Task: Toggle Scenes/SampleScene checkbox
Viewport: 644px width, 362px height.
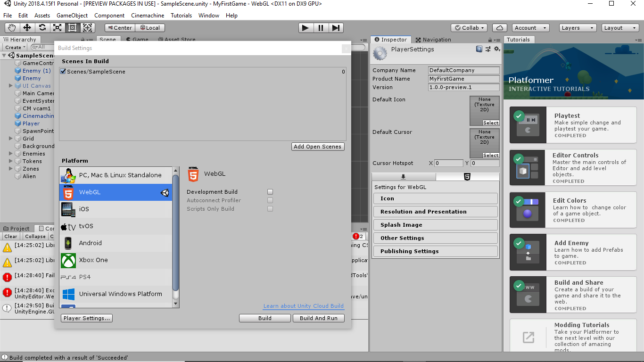Action: (x=63, y=72)
